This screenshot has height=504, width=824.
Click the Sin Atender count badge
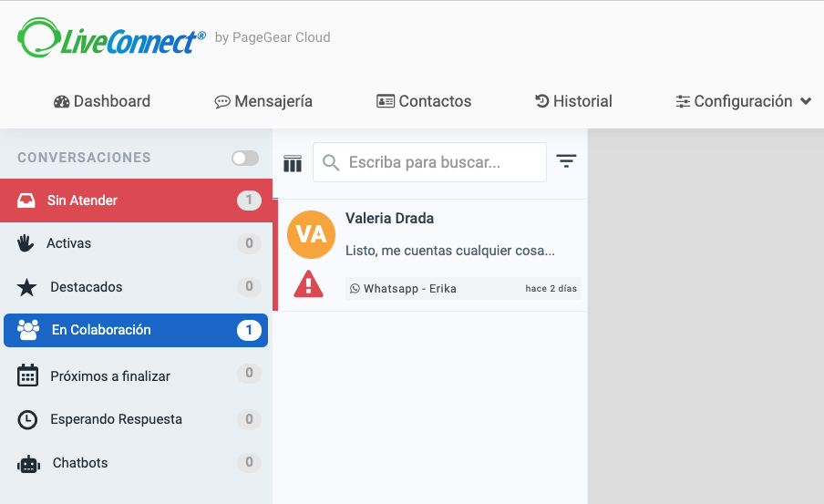[249, 201]
